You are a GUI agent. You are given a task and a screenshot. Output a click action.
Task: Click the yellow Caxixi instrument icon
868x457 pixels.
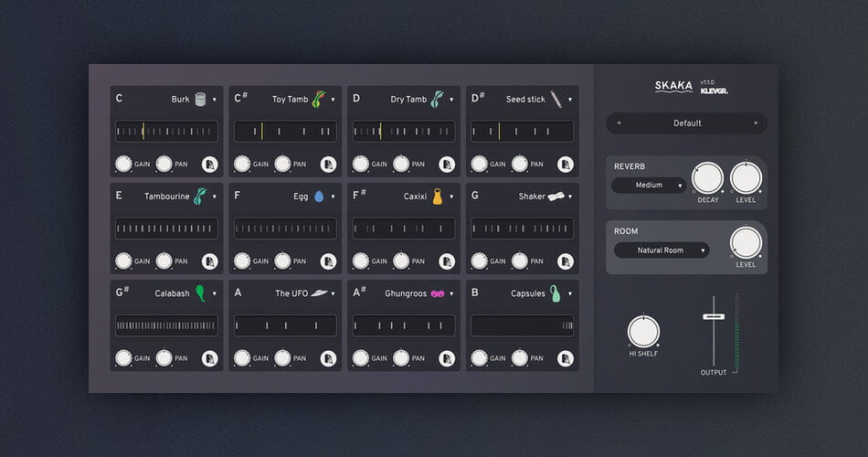pos(438,197)
